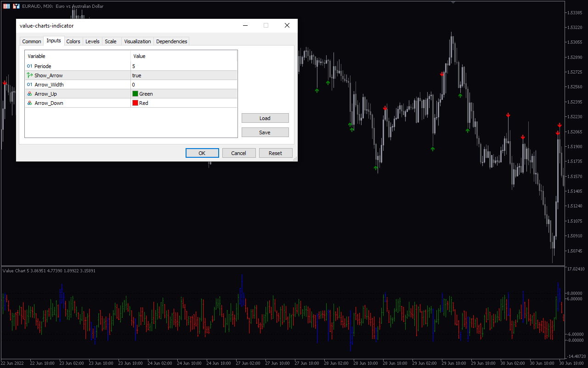The width and height of the screenshot is (588, 368).
Task: Click the resize grip of the dialog
Action: click(295, 159)
